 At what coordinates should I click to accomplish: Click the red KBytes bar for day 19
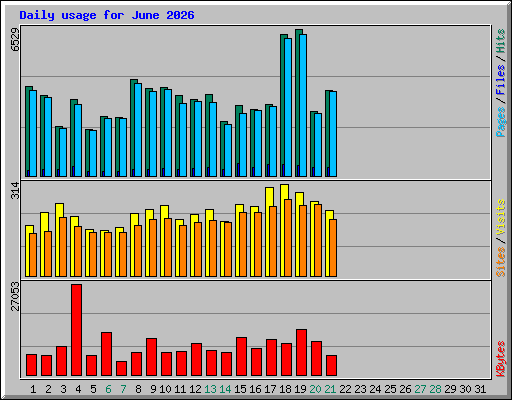click(x=301, y=353)
